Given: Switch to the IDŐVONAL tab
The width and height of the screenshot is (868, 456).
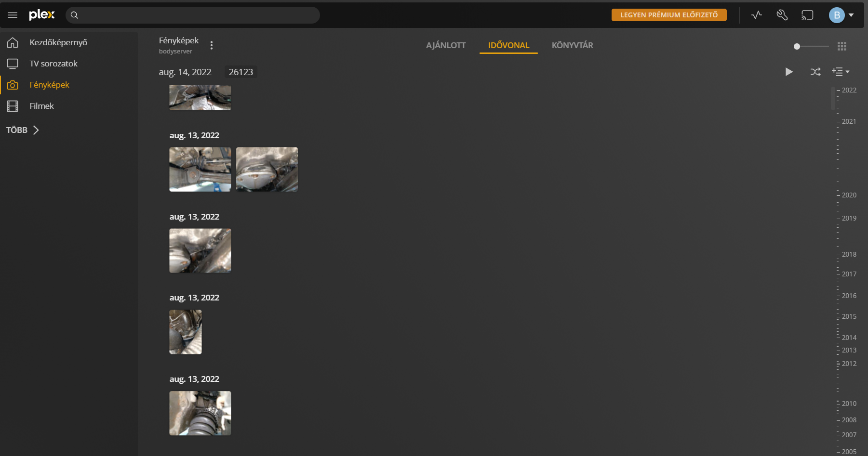Looking at the screenshot, I should pyautogui.click(x=508, y=45).
